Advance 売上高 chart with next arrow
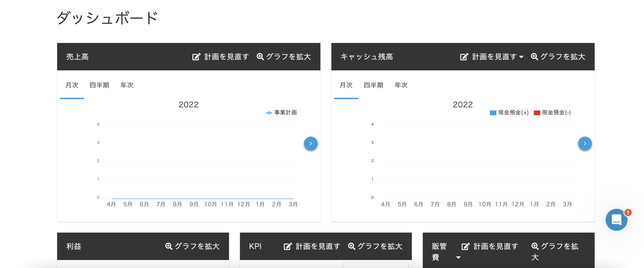This screenshot has width=644, height=268. coord(311,143)
